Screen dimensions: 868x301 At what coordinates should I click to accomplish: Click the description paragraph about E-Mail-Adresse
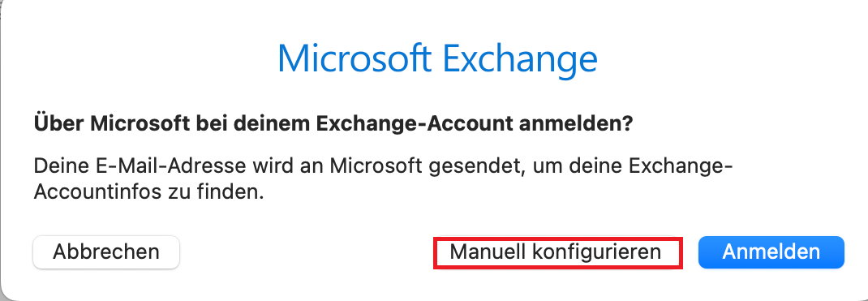[383, 180]
